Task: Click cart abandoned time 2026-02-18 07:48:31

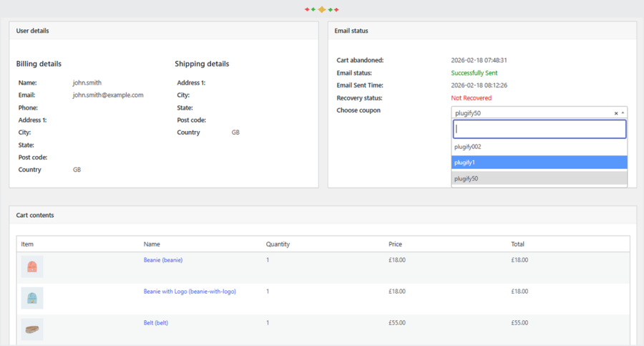Action: [479, 60]
